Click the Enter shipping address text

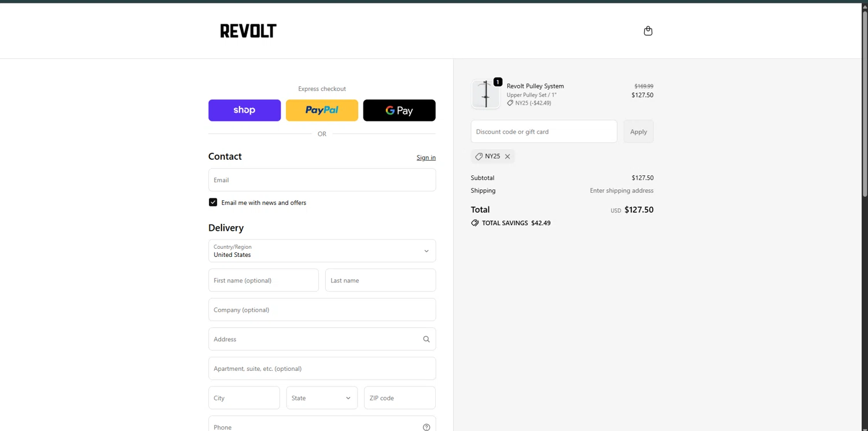click(621, 190)
